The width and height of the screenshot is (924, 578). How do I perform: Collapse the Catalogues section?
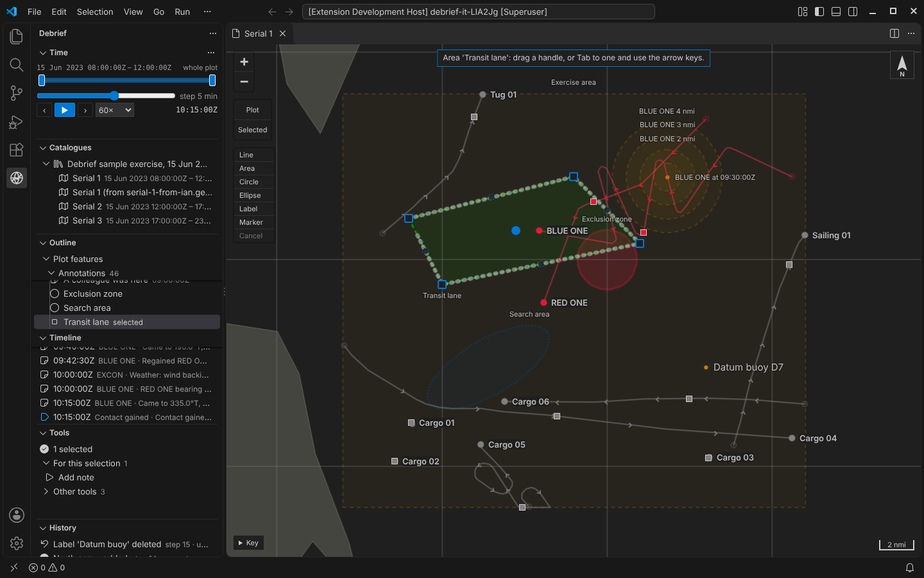43,148
